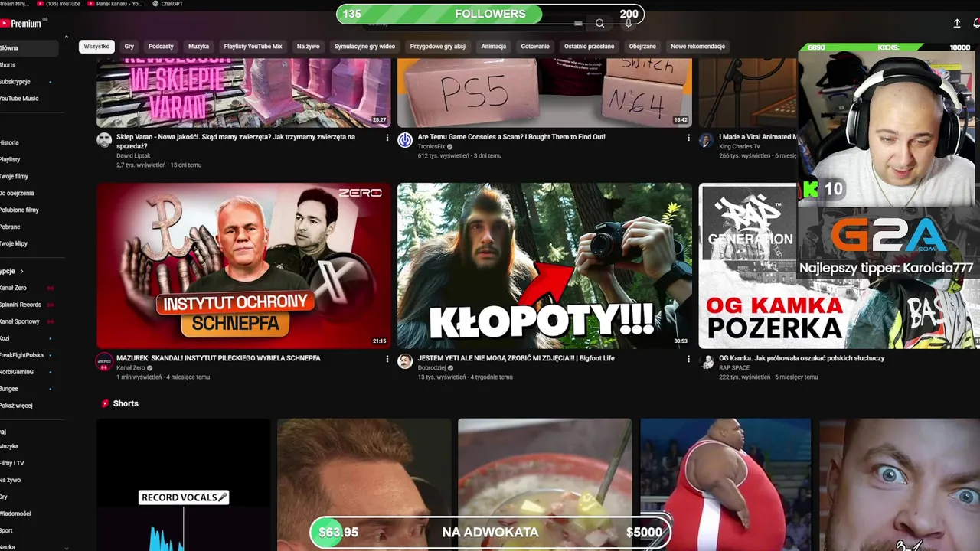Select Symulacyjne gry wideo chip
Image resolution: width=980 pixels, height=551 pixels.
pyautogui.click(x=364, y=47)
